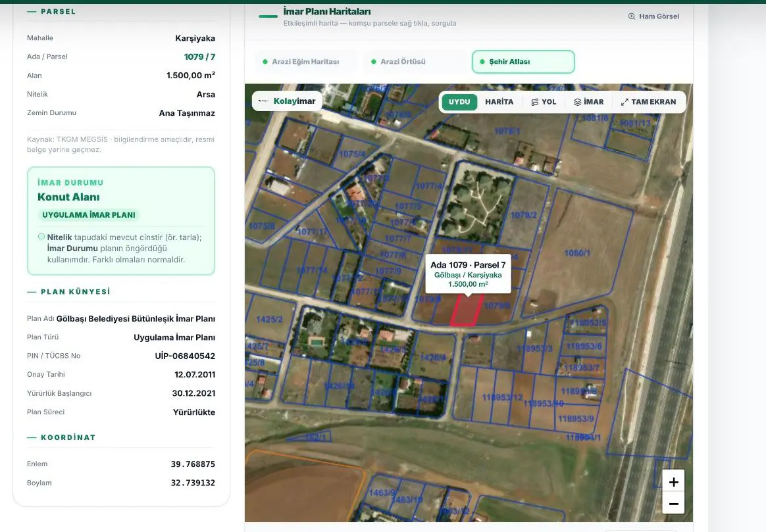Click the Karşıyaka value in Mahalle row
Viewport: 766px width, 532px height.
[195, 38]
